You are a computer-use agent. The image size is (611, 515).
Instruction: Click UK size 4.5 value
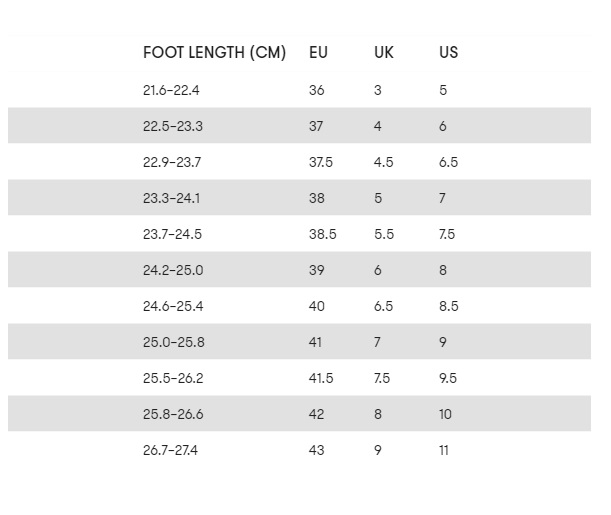click(384, 162)
